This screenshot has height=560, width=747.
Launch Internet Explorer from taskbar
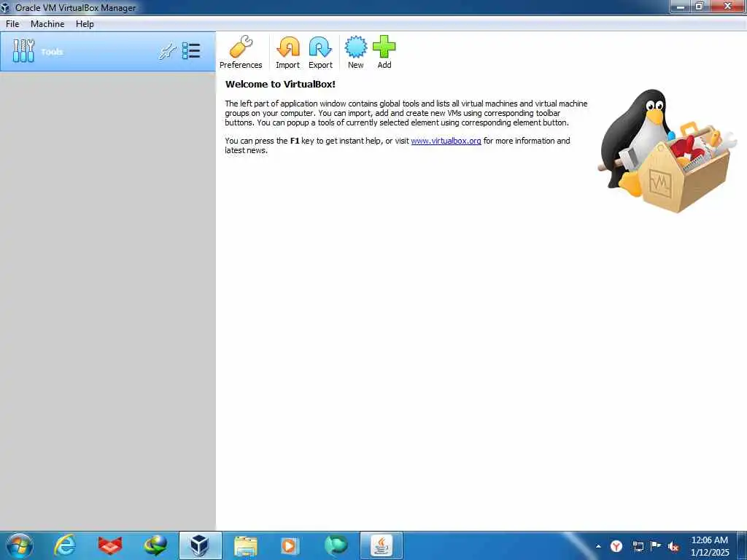pos(65,545)
